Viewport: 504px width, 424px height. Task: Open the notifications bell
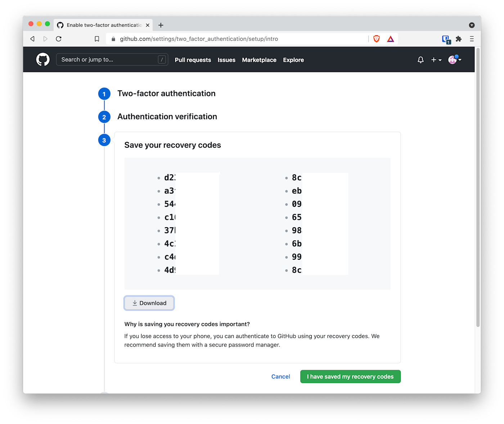(x=420, y=60)
